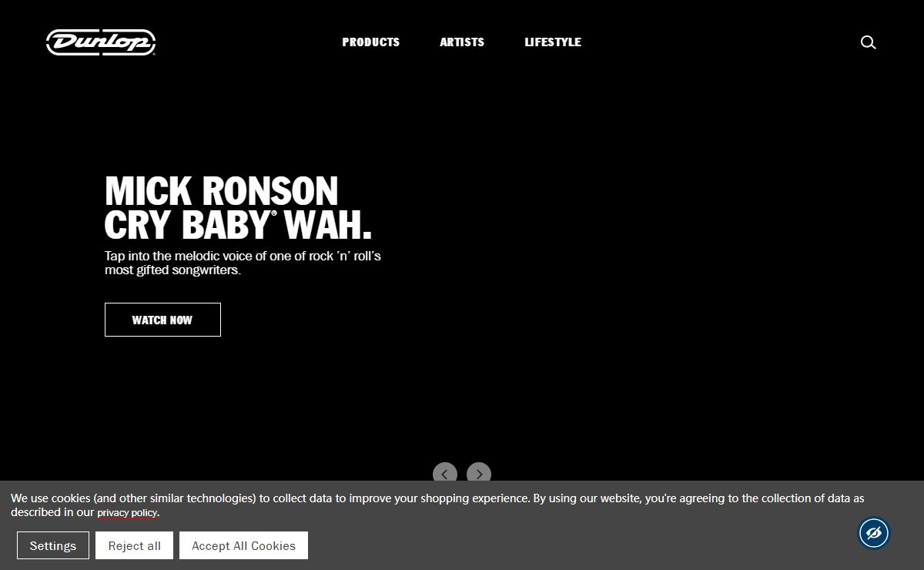This screenshot has height=570, width=924.
Task: Go to previous carousel slide
Action: click(445, 473)
